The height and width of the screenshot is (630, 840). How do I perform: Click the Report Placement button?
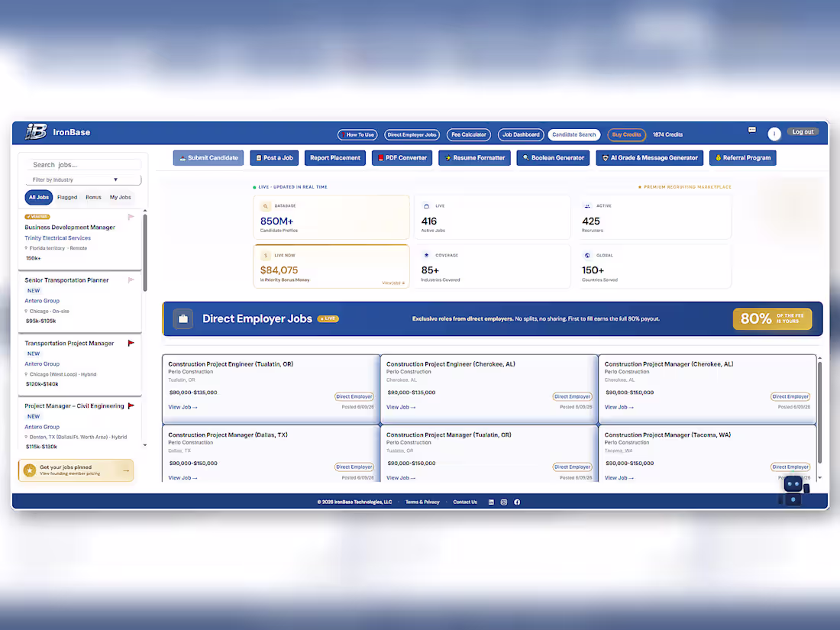pyautogui.click(x=334, y=158)
